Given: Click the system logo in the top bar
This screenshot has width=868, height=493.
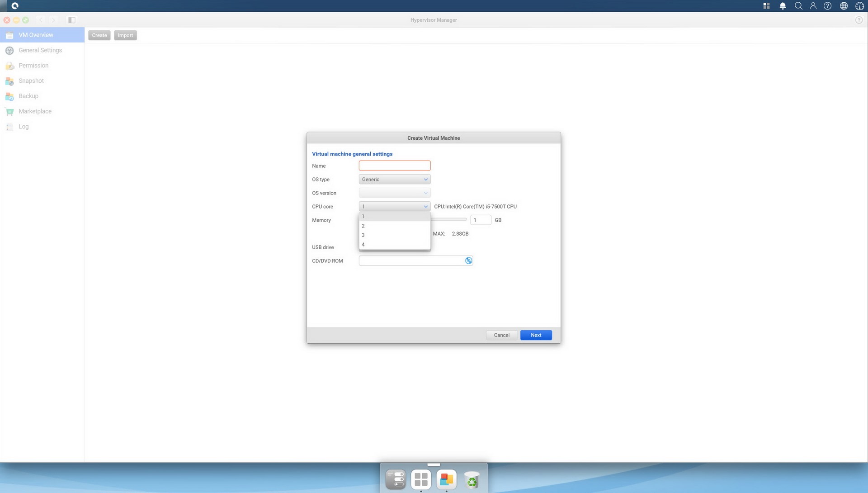Looking at the screenshot, I should pos(15,6).
